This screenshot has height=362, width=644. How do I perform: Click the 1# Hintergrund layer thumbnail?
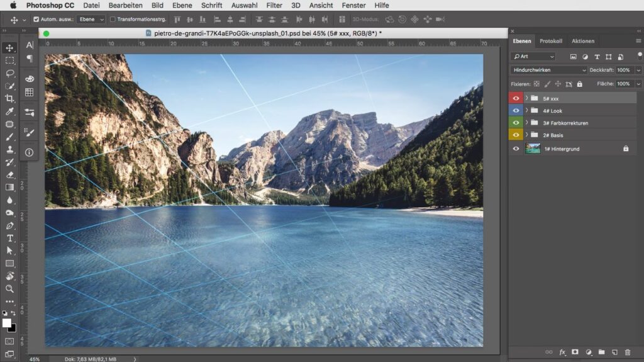[533, 149]
